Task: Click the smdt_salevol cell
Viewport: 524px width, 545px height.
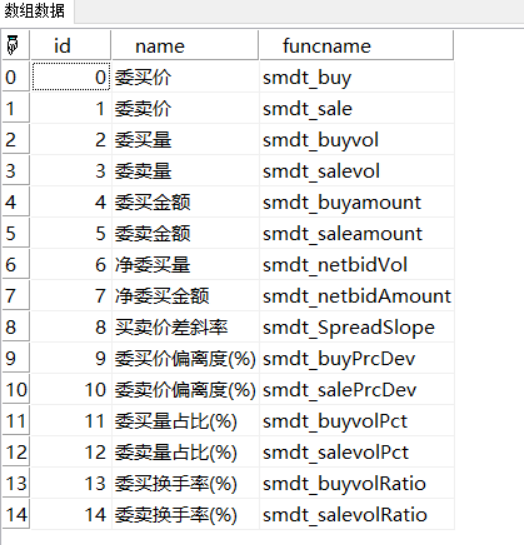Action: [357, 171]
